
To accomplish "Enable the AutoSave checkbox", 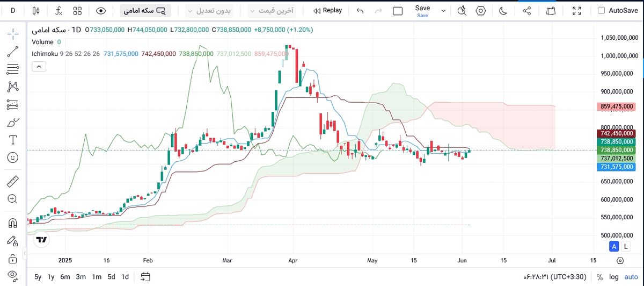I will pos(601,10).
